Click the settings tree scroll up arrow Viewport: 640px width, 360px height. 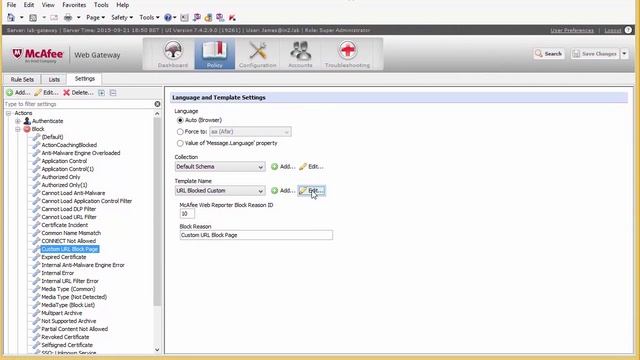coord(157,113)
